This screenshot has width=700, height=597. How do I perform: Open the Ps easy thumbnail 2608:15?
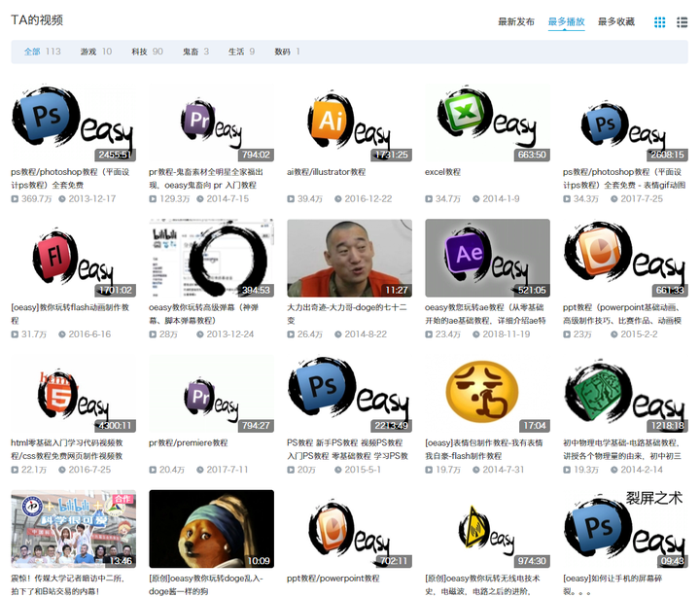pos(625,123)
